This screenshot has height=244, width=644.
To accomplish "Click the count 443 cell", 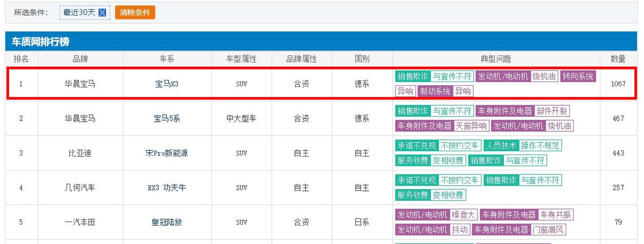I will 618,153.
